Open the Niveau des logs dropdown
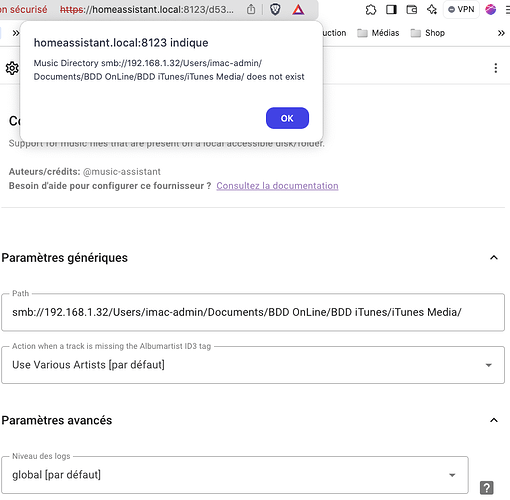510x500 pixels. point(235,475)
